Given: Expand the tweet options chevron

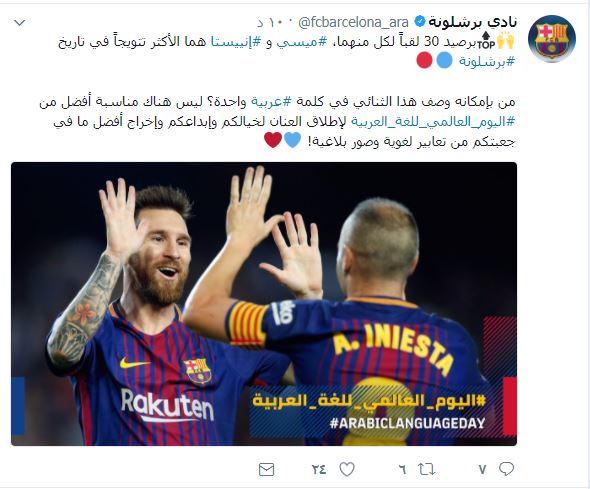Looking at the screenshot, I should tap(20, 23).
